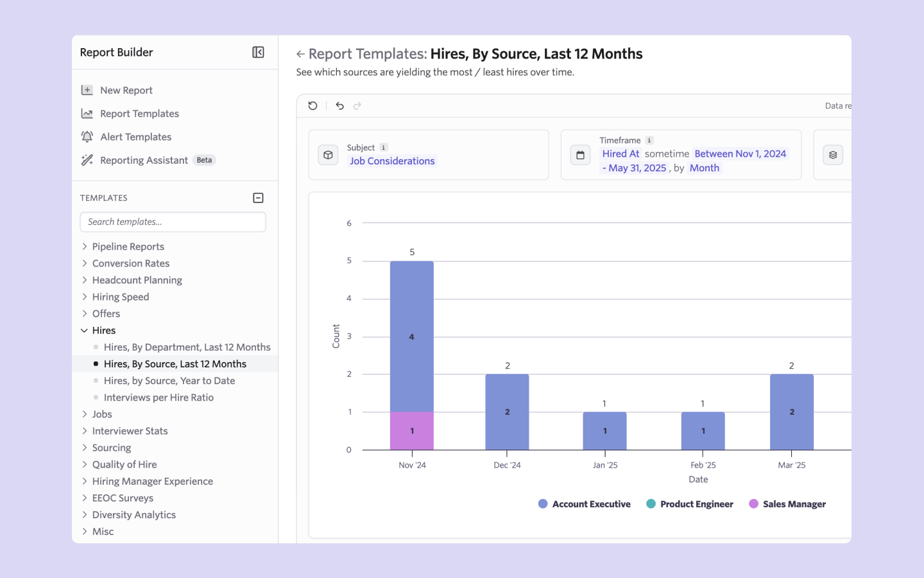Expand the Pipeline Reports folder
This screenshot has width=924, height=578.
tap(128, 247)
